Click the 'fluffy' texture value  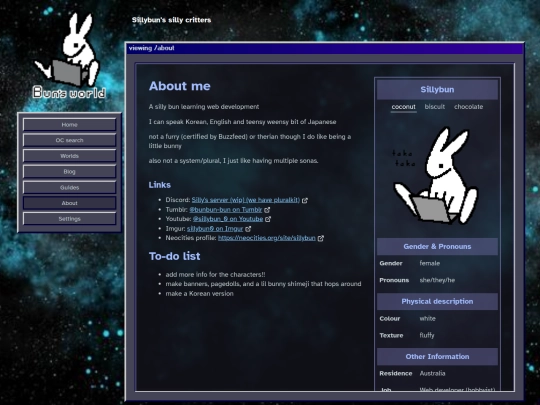(x=427, y=335)
